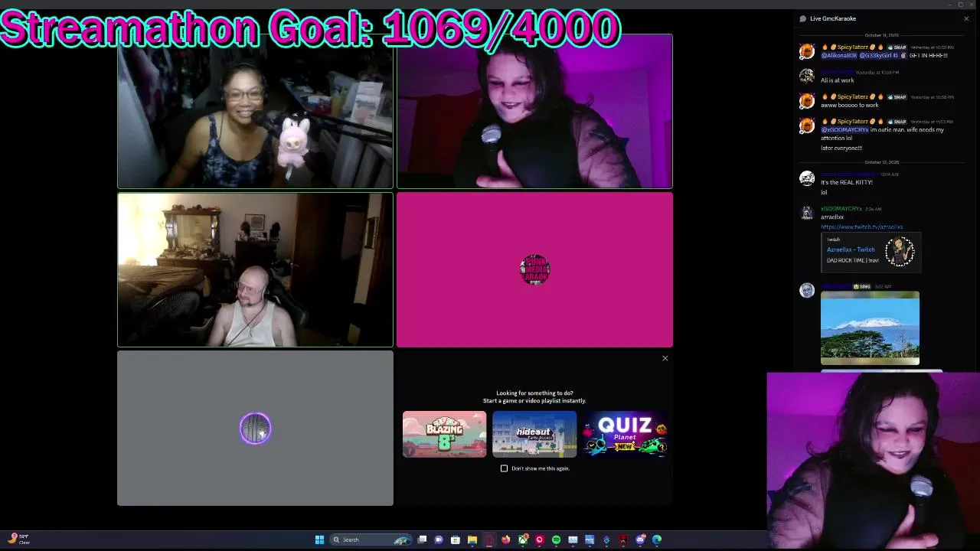Launch the Blazing 8s activity
Screen dimensions: 980x551
tap(444, 434)
